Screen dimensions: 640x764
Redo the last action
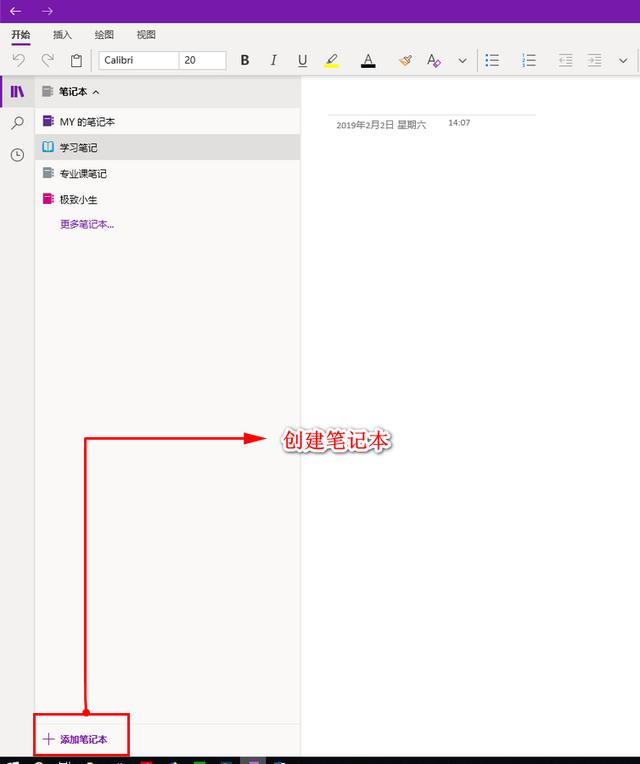47,60
